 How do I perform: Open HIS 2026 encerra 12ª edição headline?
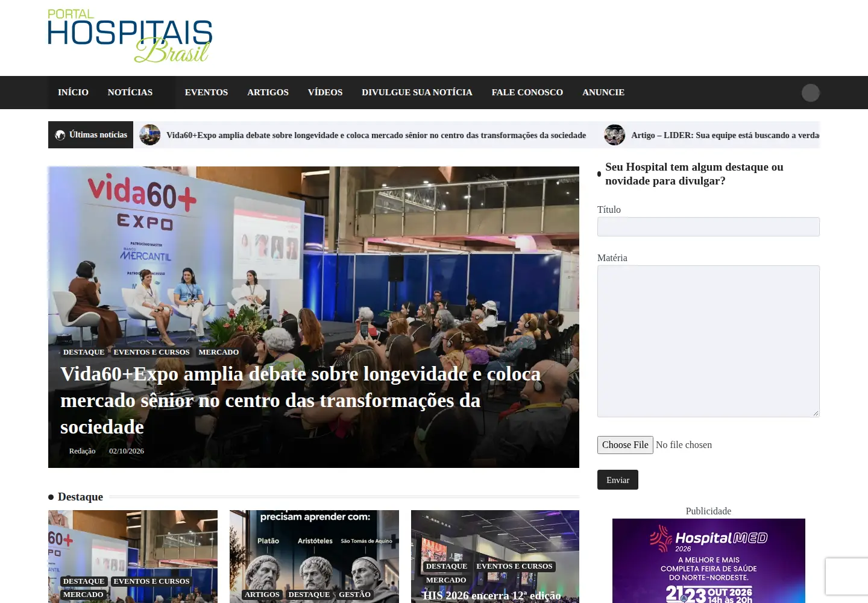coord(492,596)
